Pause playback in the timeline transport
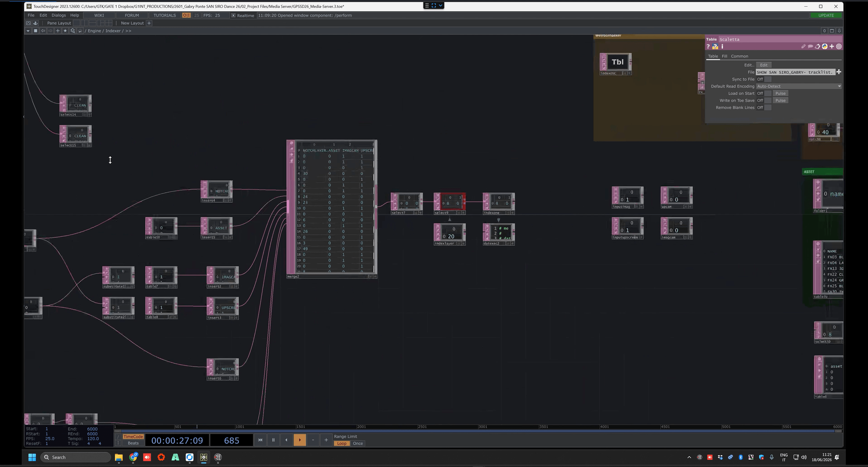Image resolution: width=868 pixels, height=467 pixels. click(273, 440)
